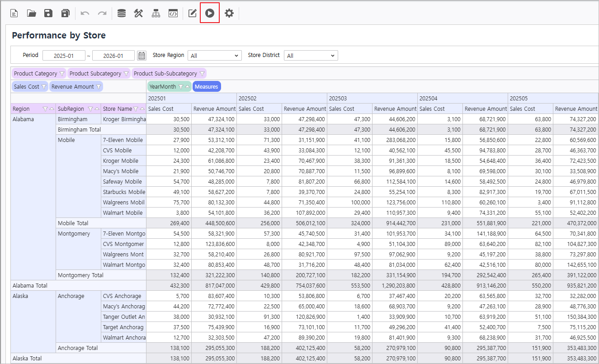
Task: Open the Period calendar picker
Action: 141,56
